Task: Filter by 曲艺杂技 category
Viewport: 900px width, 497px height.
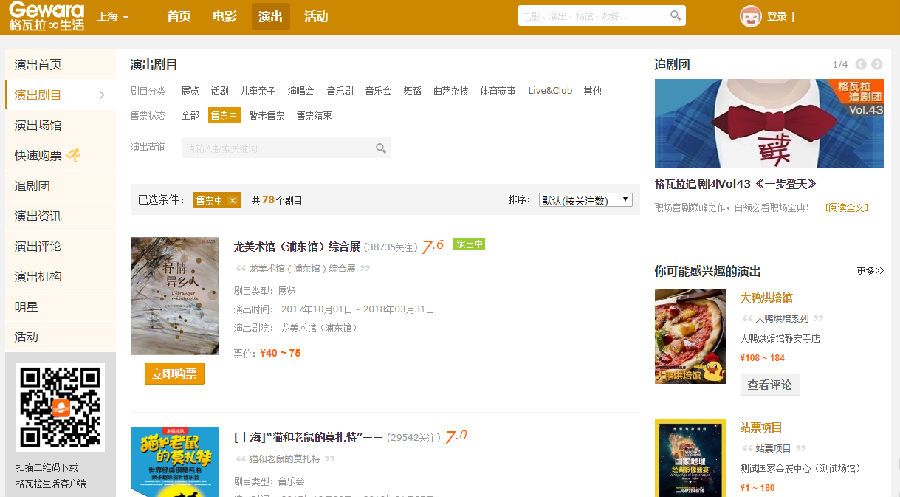Action: [451, 91]
